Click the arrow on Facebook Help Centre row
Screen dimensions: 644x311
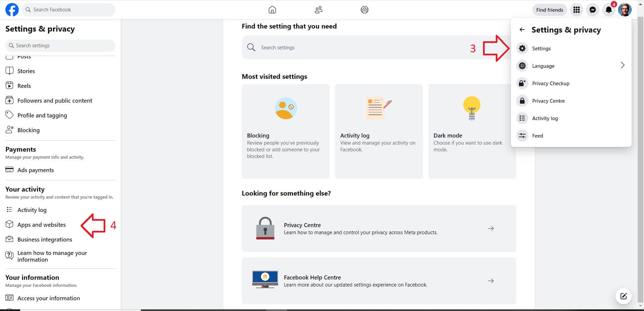click(x=491, y=281)
